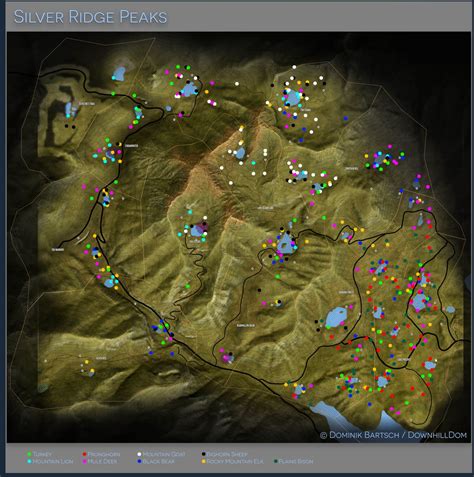Viewport: 474px width, 477px height.
Task: Click the 'Plains Bison' legend label
Action: click(x=296, y=462)
